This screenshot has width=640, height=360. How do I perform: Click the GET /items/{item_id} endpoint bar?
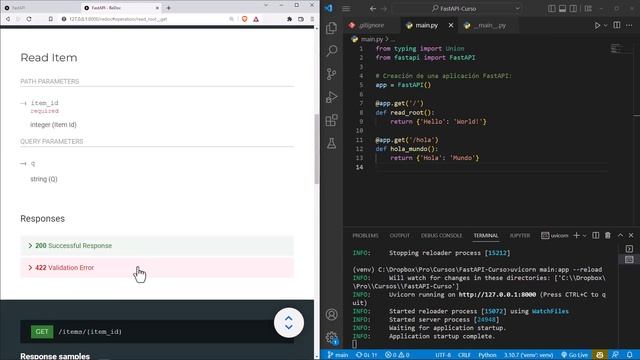157,331
